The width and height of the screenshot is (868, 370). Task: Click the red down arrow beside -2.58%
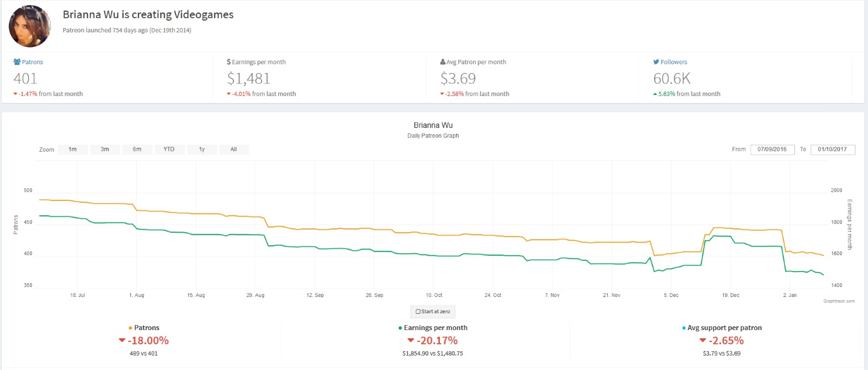(x=442, y=94)
